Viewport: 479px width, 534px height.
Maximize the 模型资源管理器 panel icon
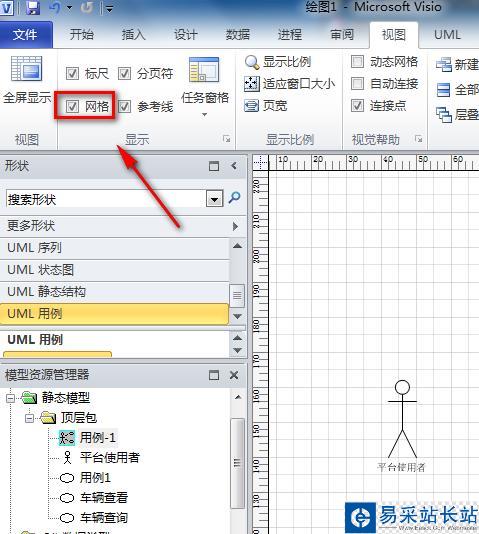214,375
